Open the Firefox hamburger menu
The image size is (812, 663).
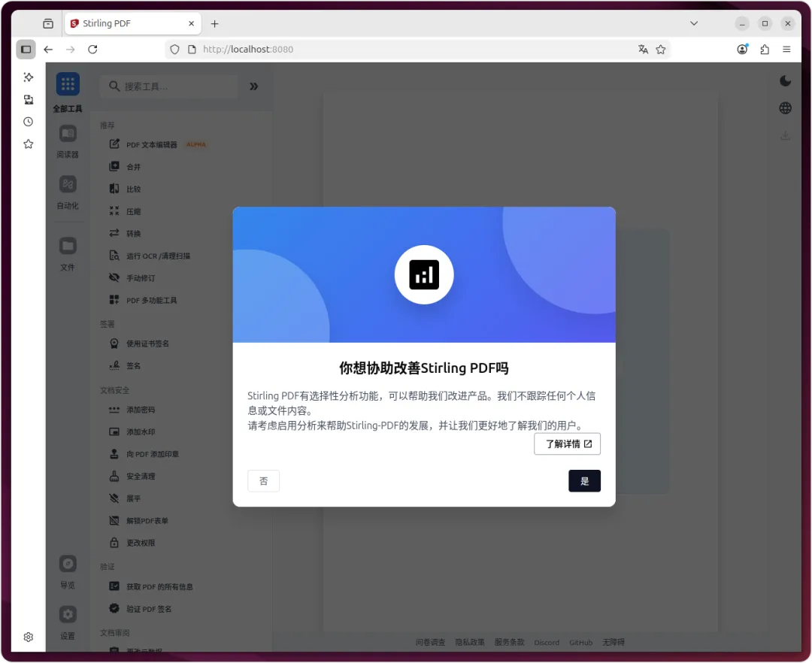[x=786, y=49]
